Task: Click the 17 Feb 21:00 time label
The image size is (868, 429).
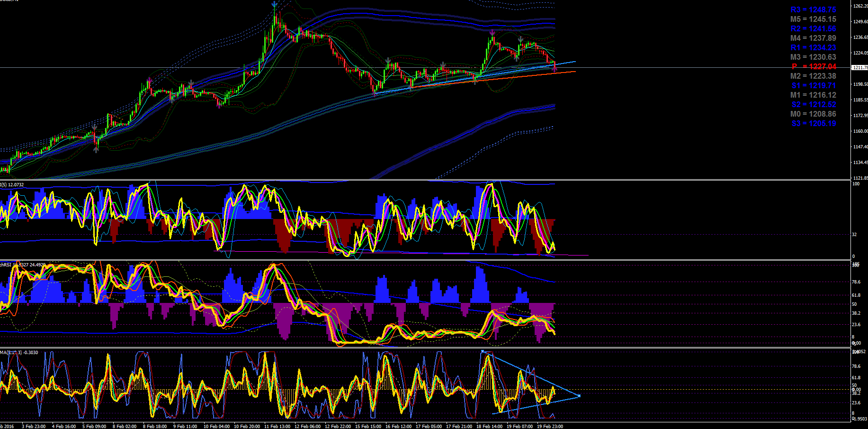Action: [x=459, y=426]
